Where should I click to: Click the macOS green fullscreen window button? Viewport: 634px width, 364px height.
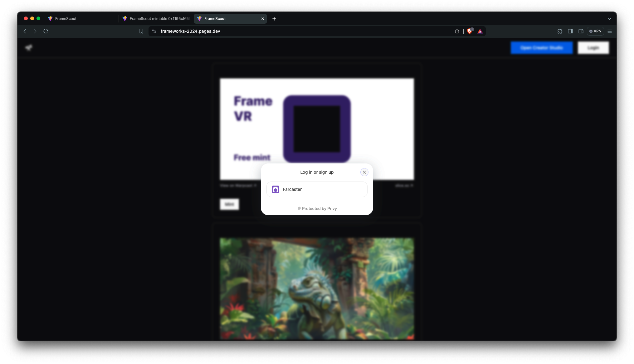[38, 18]
